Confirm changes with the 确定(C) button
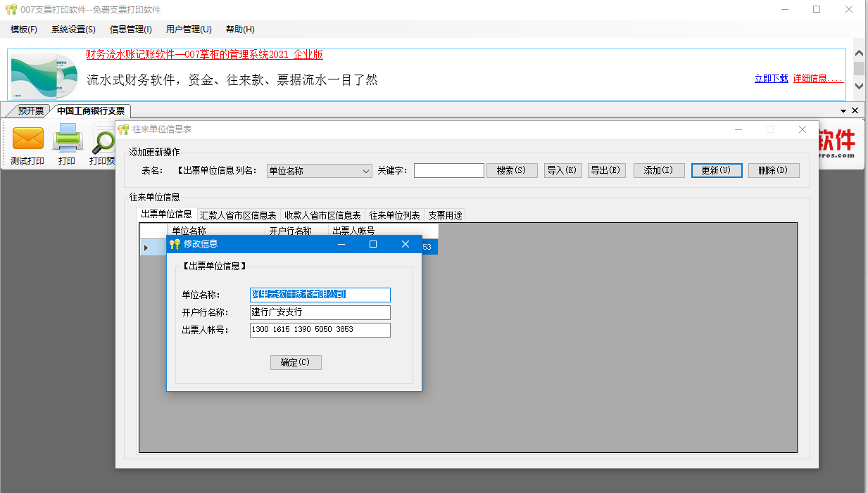The image size is (868, 493). point(296,362)
